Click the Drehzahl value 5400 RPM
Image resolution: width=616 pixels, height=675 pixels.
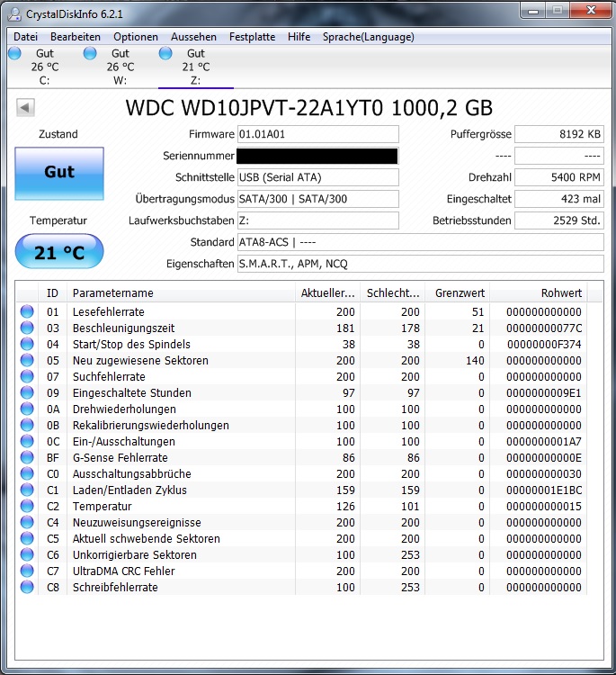pyautogui.click(x=559, y=177)
